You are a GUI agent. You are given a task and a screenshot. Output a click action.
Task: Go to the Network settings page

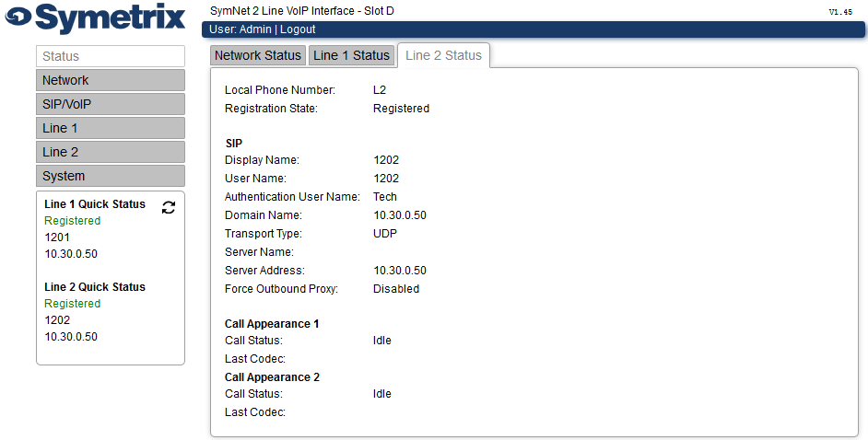pyautogui.click(x=111, y=80)
